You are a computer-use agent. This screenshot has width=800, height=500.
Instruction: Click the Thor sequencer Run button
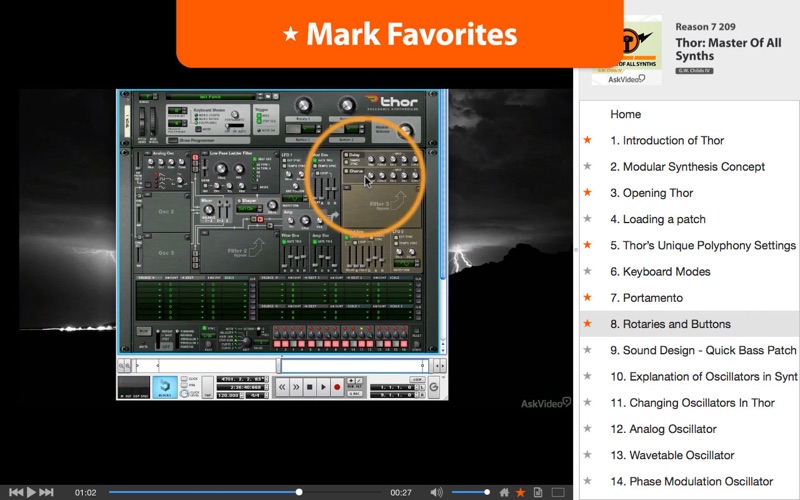point(144,332)
